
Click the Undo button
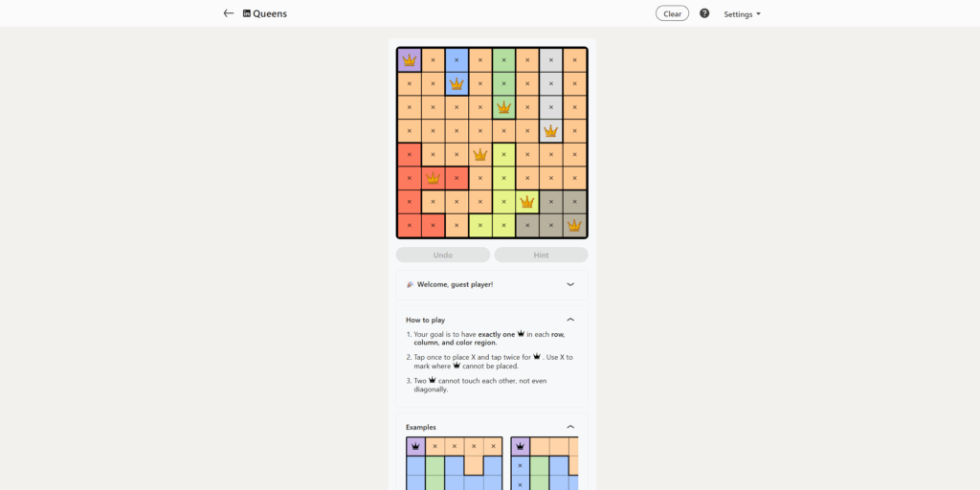pos(443,255)
